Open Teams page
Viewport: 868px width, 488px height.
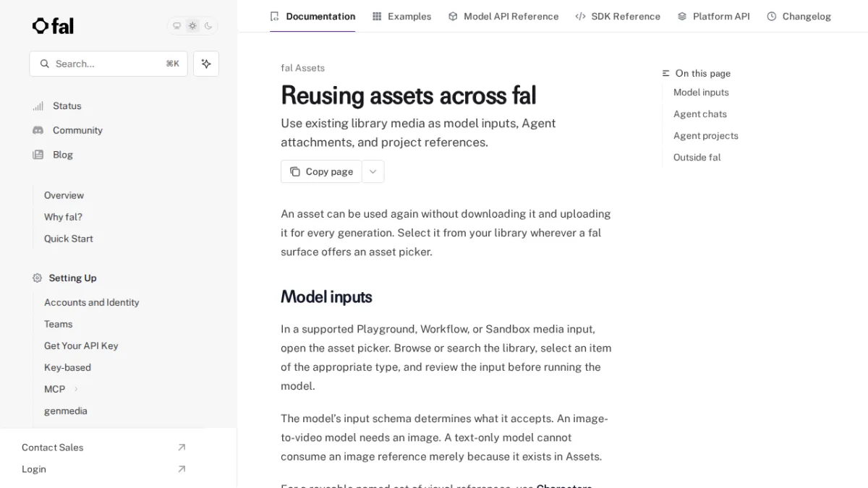click(59, 325)
